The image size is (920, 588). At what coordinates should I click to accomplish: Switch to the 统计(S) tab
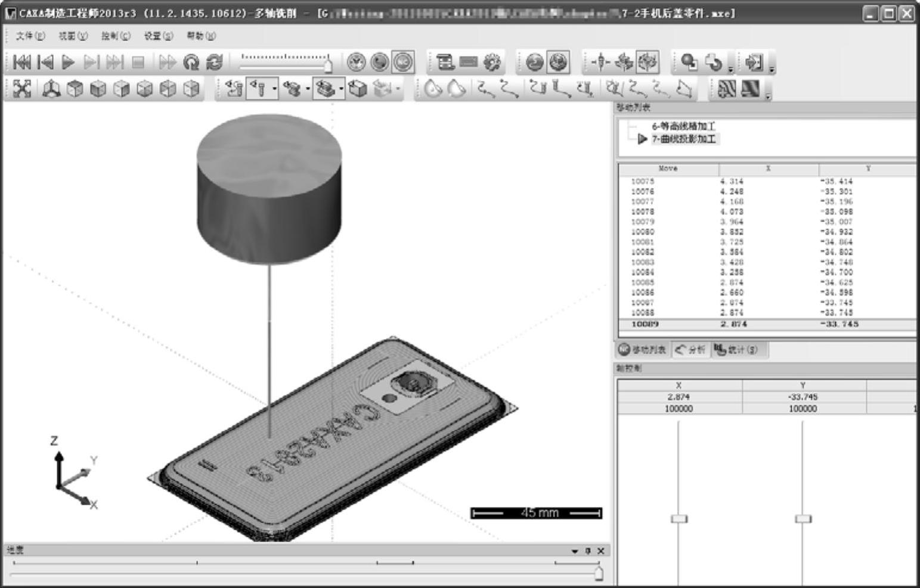pos(736,350)
